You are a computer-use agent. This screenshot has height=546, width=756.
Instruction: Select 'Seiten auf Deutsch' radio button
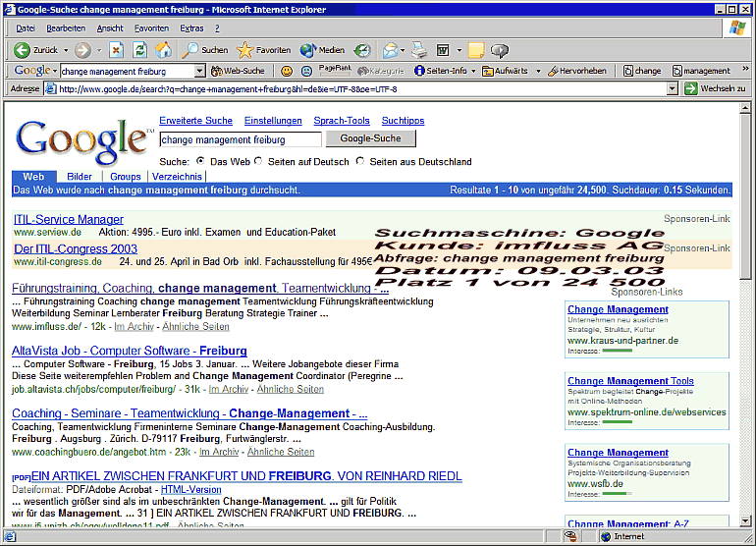point(258,161)
